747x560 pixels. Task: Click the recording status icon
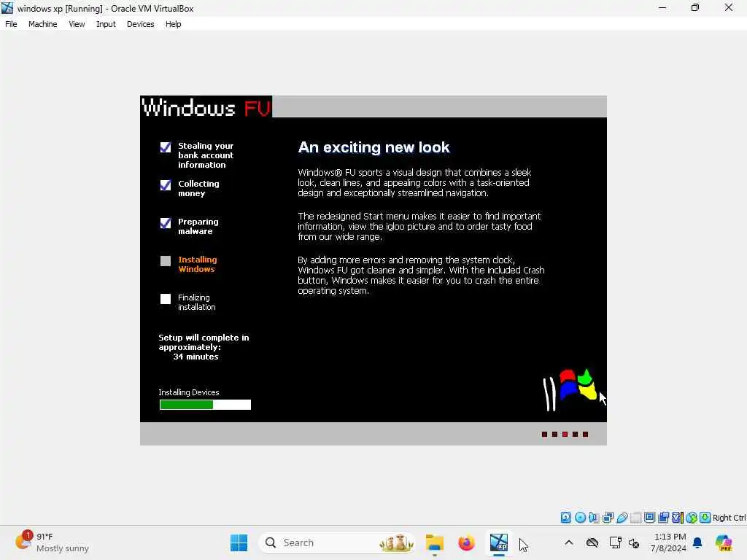(x=663, y=517)
